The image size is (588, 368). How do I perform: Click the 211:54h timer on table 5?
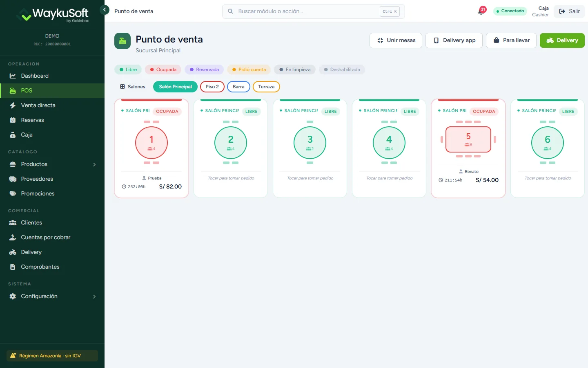point(450,180)
